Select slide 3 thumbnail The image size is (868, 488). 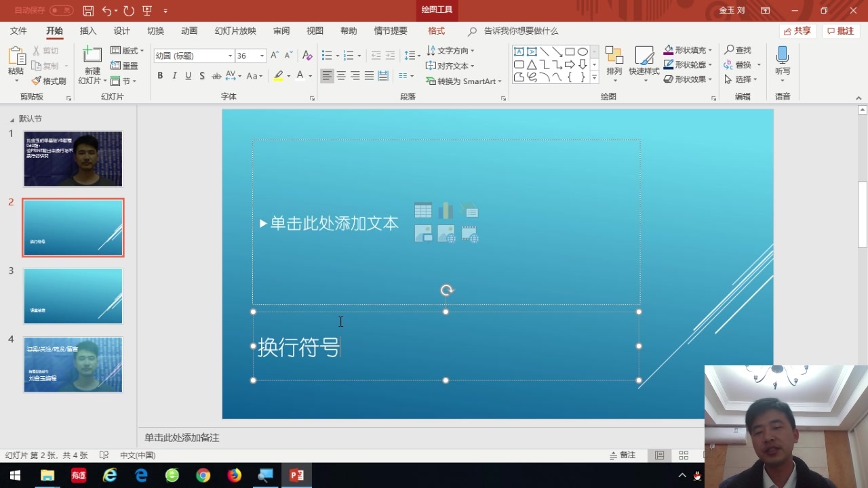click(x=73, y=296)
